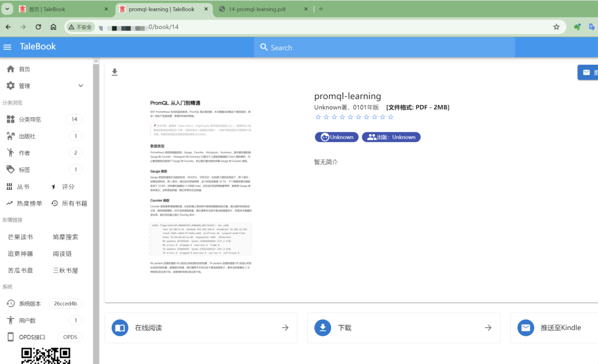
Task: Open the hamburger navigation menu
Action: (7, 47)
